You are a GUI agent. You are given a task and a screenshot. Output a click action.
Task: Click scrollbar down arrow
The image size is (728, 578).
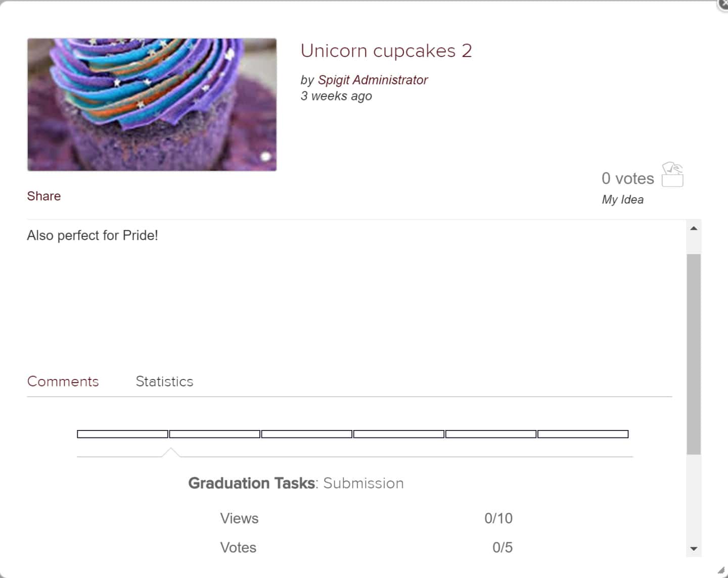pos(694,549)
